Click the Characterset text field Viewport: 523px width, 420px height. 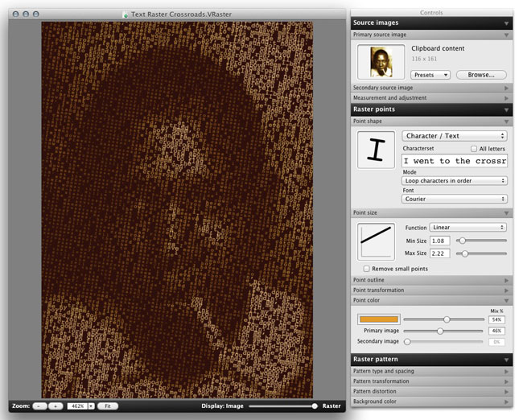click(x=455, y=161)
